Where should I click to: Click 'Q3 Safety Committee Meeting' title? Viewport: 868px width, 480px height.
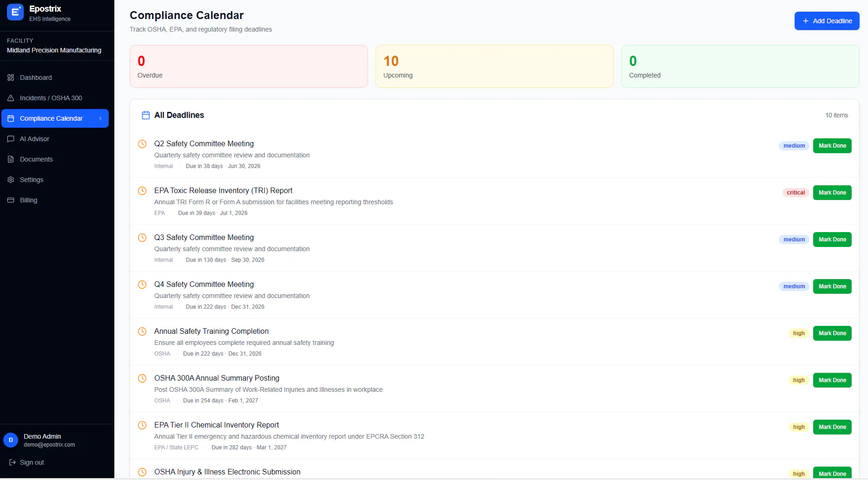[x=204, y=238]
